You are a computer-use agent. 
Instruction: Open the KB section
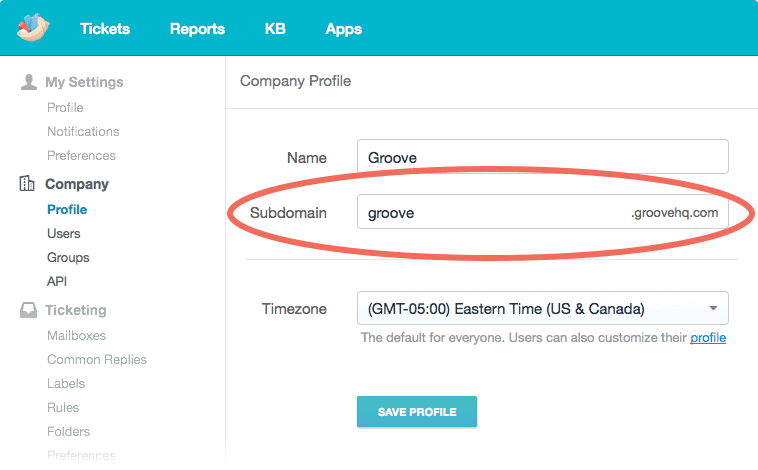click(275, 29)
